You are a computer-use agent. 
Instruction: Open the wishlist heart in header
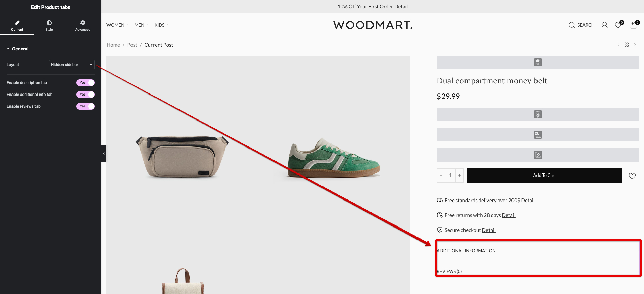pos(618,25)
